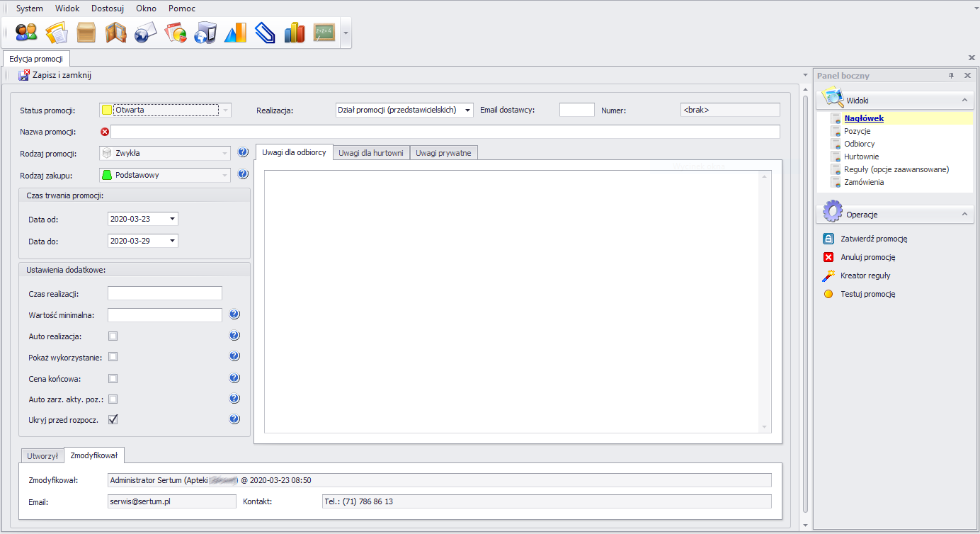Click the two-people users toolbar icon

tap(26, 33)
